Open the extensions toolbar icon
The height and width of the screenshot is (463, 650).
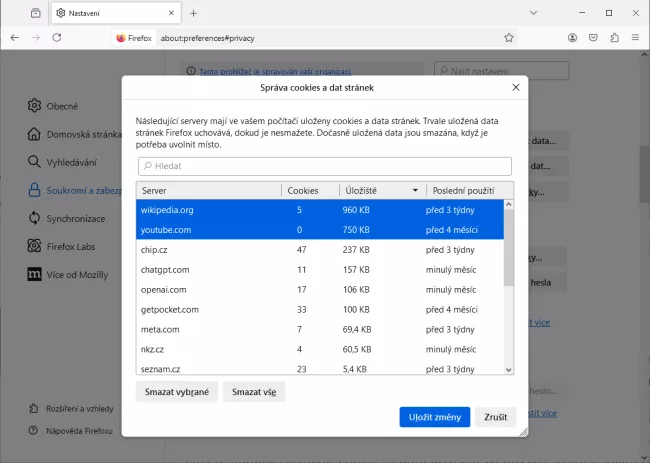(x=614, y=37)
